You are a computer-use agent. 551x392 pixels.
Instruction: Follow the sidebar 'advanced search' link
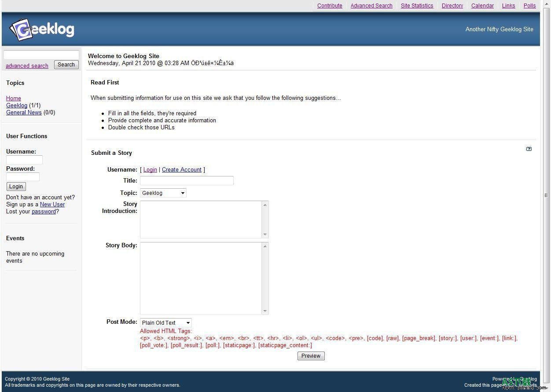click(x=27, y=66)
